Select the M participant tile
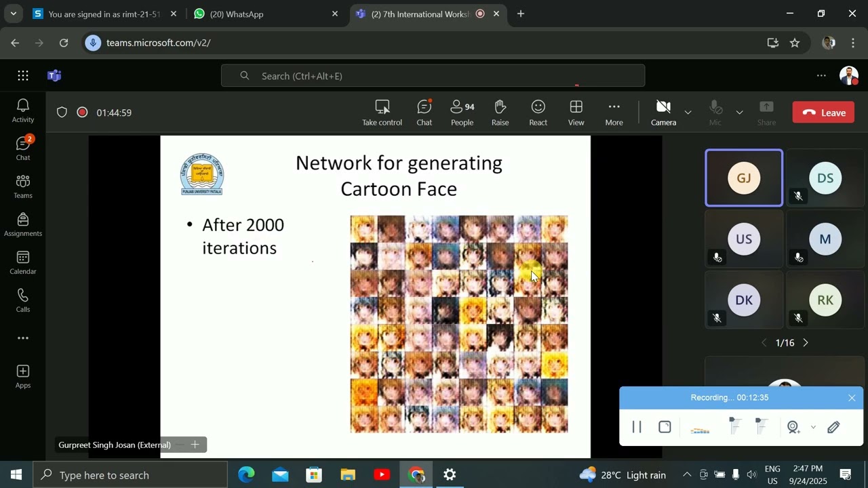 pyautogui.click(x=825, y=239)
